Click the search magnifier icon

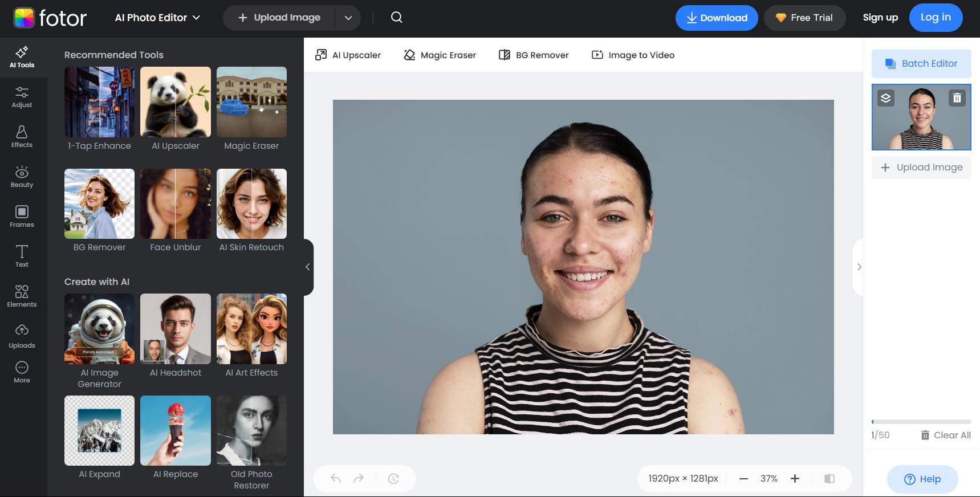397,18
